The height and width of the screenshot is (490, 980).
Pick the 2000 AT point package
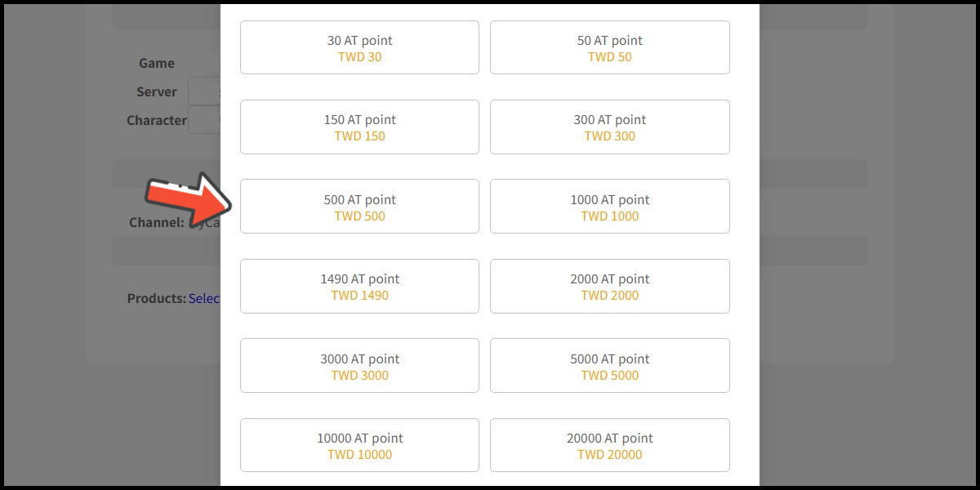click(x=609, y=287)
